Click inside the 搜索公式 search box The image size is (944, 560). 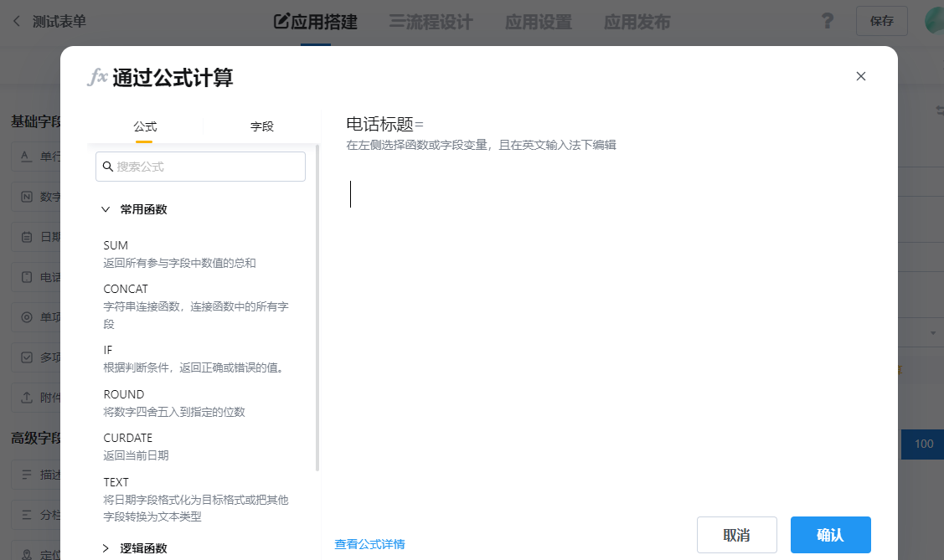click(x=200, y=167)
